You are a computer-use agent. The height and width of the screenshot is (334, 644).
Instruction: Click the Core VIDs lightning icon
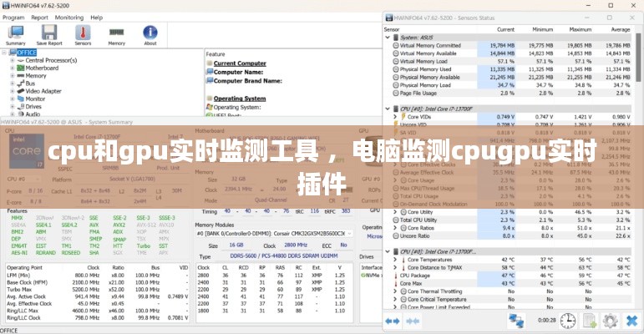pos(403,117)
